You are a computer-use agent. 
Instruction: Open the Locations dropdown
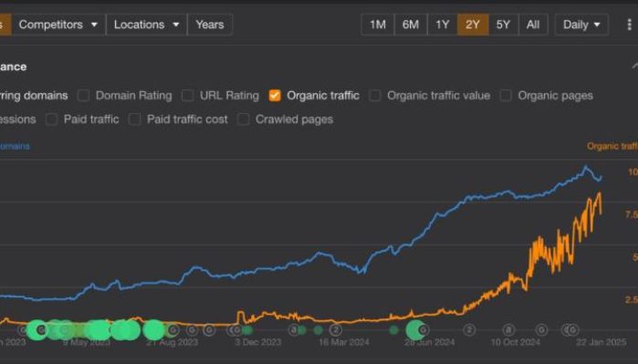point(146,25)
